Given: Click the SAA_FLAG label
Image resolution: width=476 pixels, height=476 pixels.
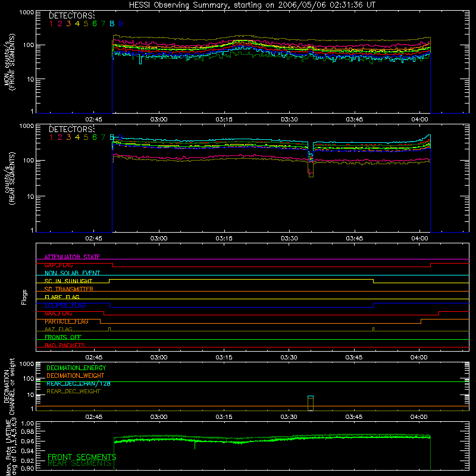Looking at the screenshot, I should (x=58, y=313).
